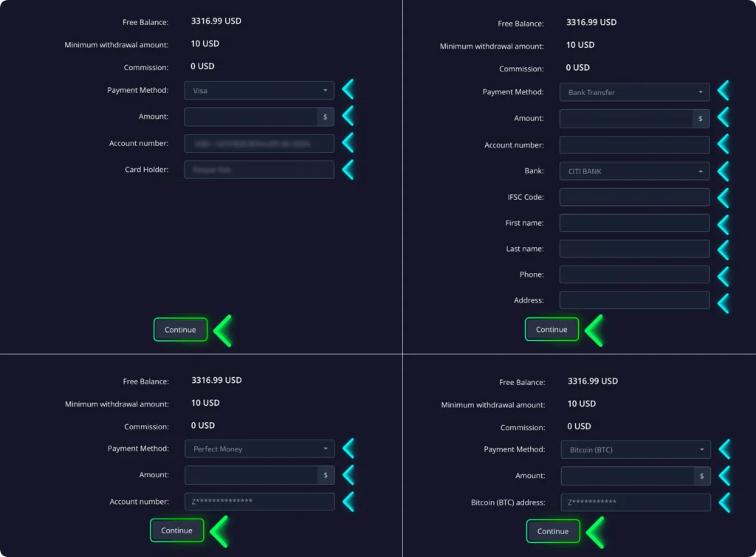Click the green arrow next to Card Holder field
This screenshot has width=756, height=557.
point(348,170)
